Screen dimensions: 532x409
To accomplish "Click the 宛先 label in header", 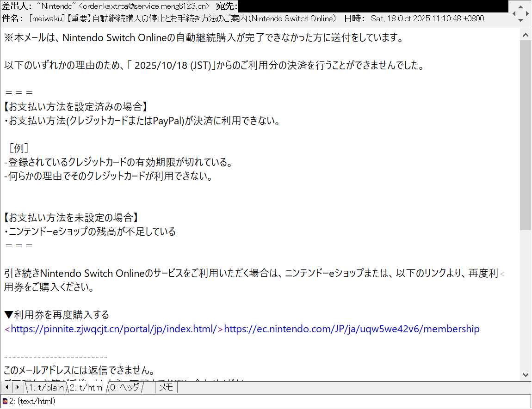I will click(x=227, y=6).
